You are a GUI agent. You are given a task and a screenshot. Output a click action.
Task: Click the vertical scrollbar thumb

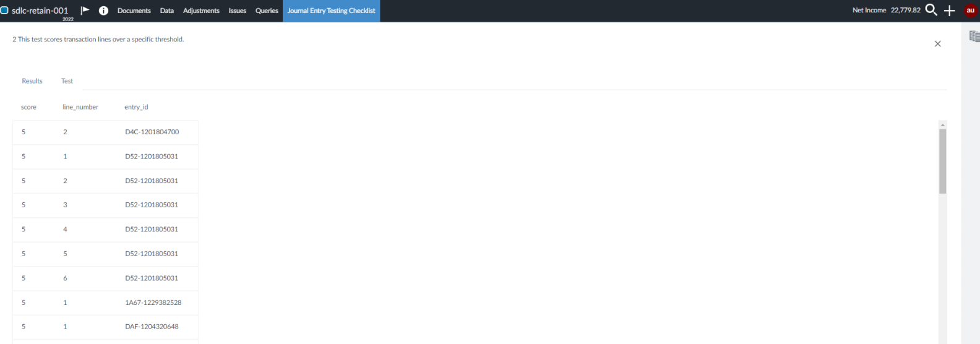(942, 161)
